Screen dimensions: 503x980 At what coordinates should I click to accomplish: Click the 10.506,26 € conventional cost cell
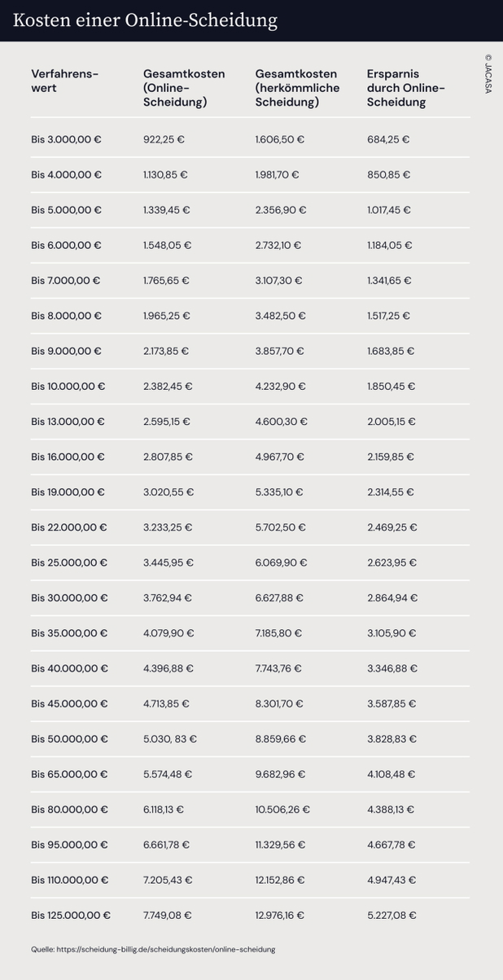[282, 809]
